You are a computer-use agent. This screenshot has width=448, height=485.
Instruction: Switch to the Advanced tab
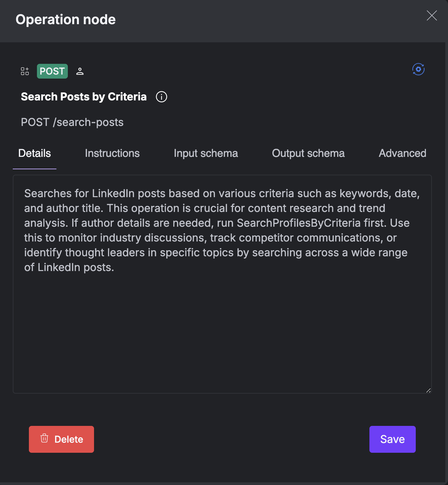click(402, 153)
